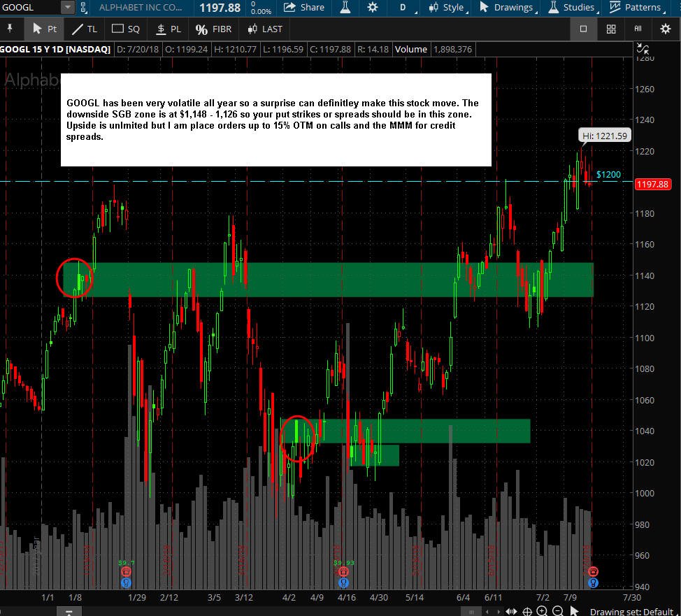This screenshot has width=681, height=616.
Task: Click the ALPHABET INC CO... company name
Action: coord(141,8)
